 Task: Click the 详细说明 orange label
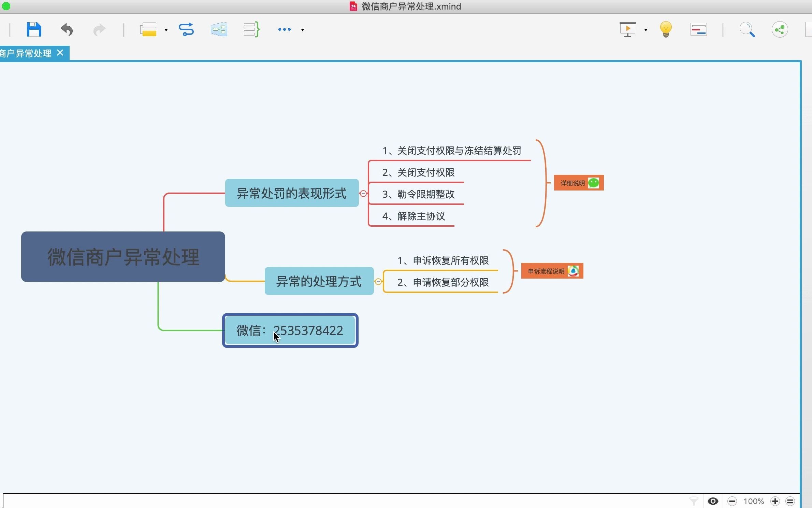pyautogui.click(x=573, y=183)
